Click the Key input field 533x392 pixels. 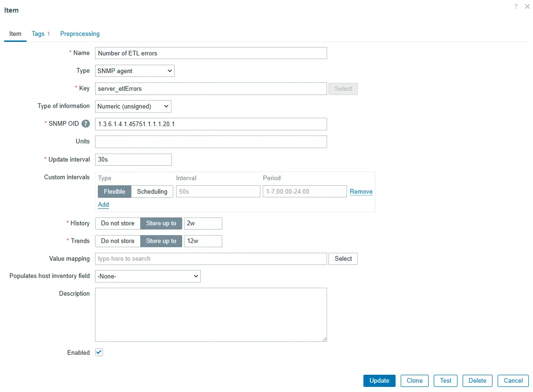pyautogui.click(x=211, y=88)
